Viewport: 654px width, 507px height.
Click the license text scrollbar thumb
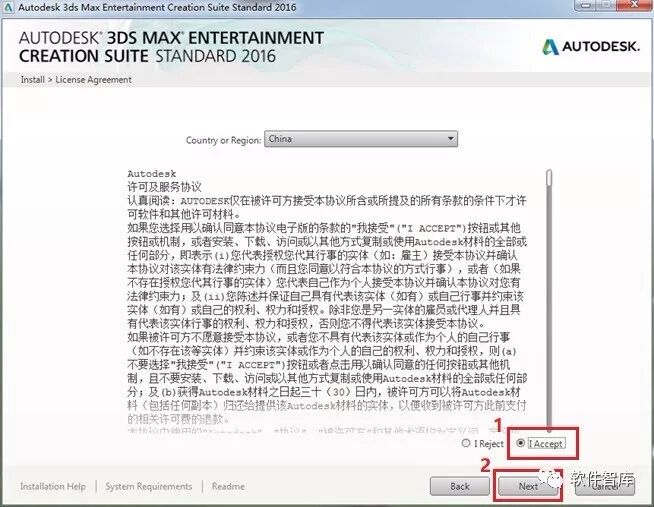click(x=549, y=178)
